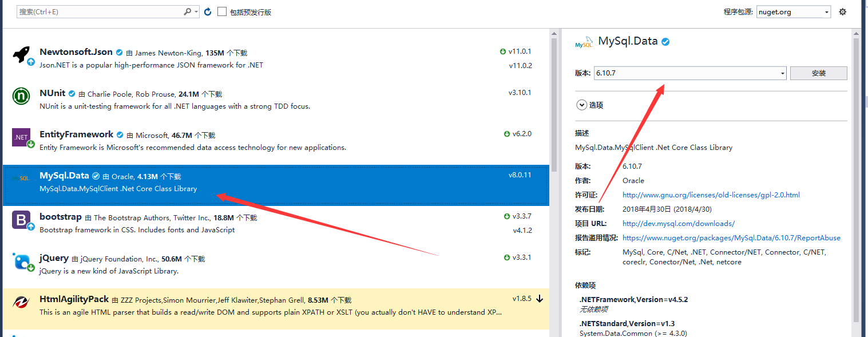
Task: Select the jQuery package row
Action: [276, 268]
